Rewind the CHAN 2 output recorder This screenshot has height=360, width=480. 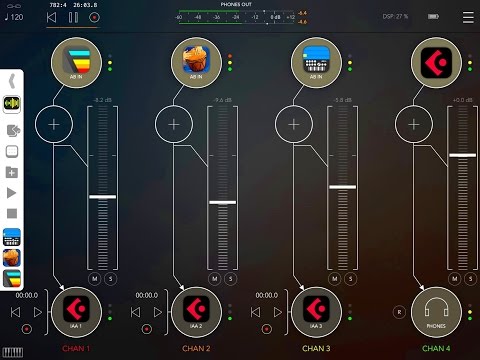[x=135, y=312]
